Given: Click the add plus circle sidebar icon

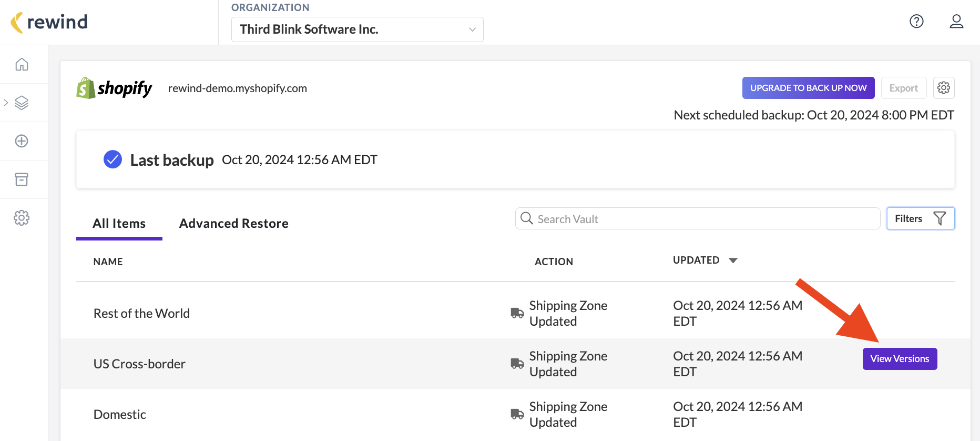Looking at the screenshot, I should tap(22, 141).
